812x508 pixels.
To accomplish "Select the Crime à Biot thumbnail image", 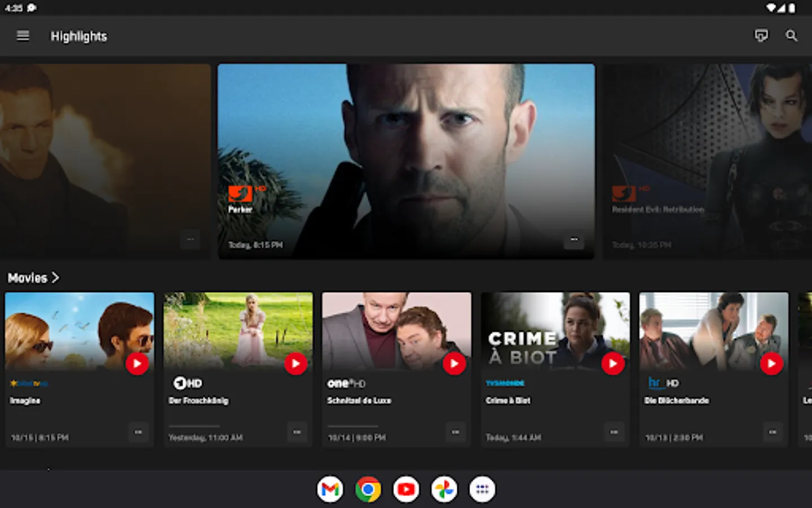I will [x=555, y=331].
